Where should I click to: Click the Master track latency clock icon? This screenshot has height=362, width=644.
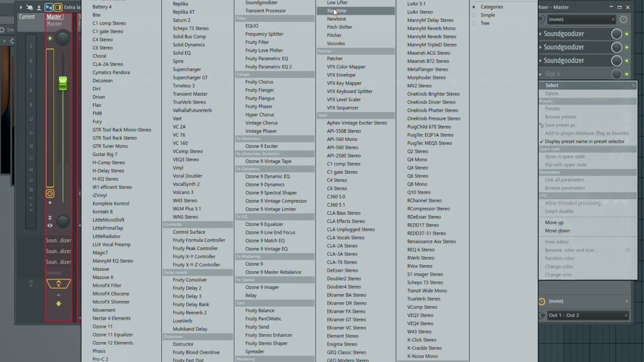[x=50, y=194]
